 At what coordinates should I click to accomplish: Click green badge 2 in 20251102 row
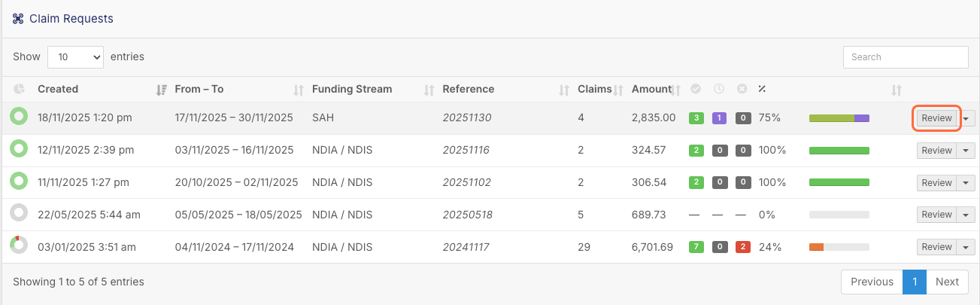pos(696,182)
